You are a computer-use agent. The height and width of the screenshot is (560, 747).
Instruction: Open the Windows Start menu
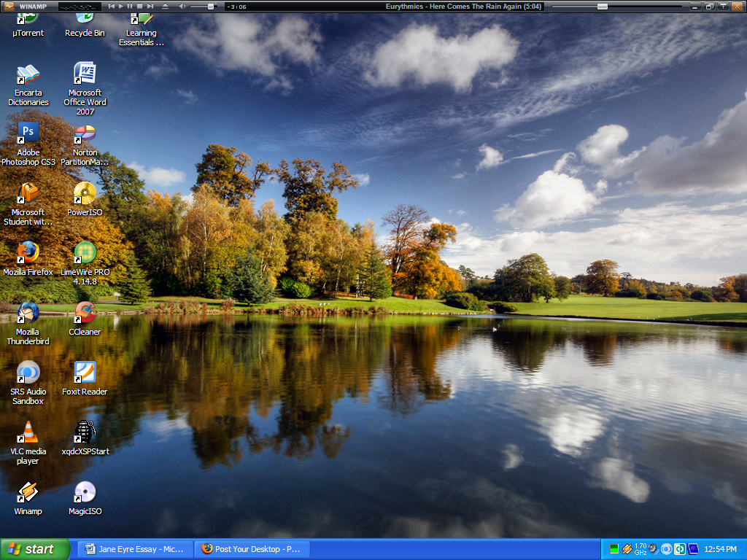(35, 549)
